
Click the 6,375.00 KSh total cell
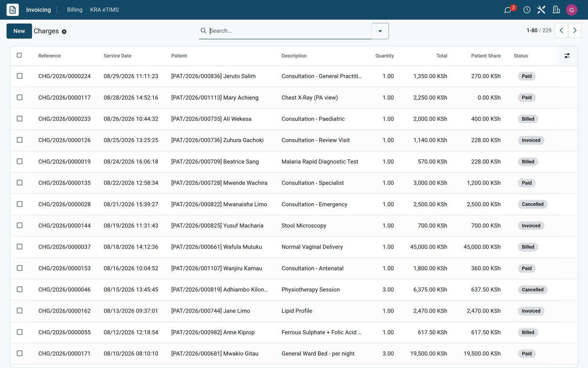click(x=430, y=290)
